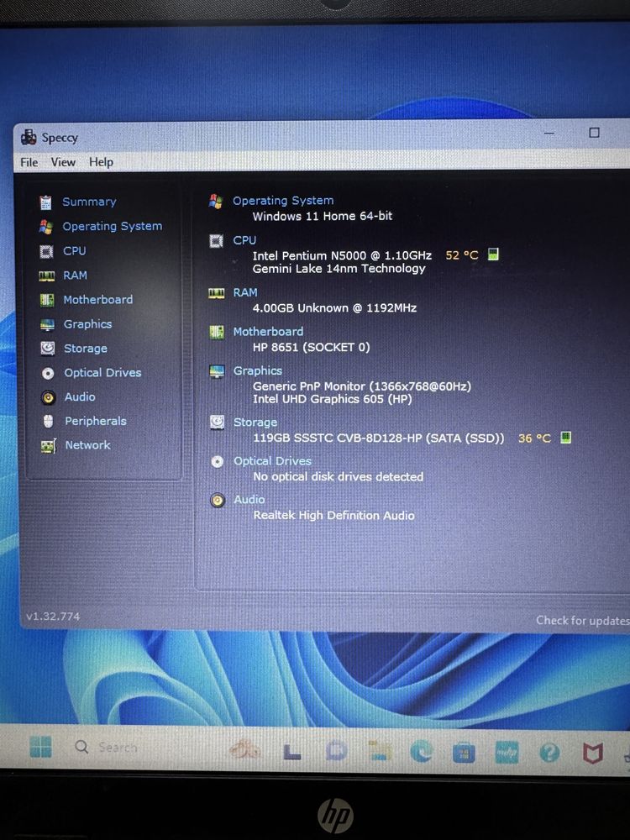Click the storage temperature value 36 °C
This screenshot has width=630, height=840.
tap(534, 438)
